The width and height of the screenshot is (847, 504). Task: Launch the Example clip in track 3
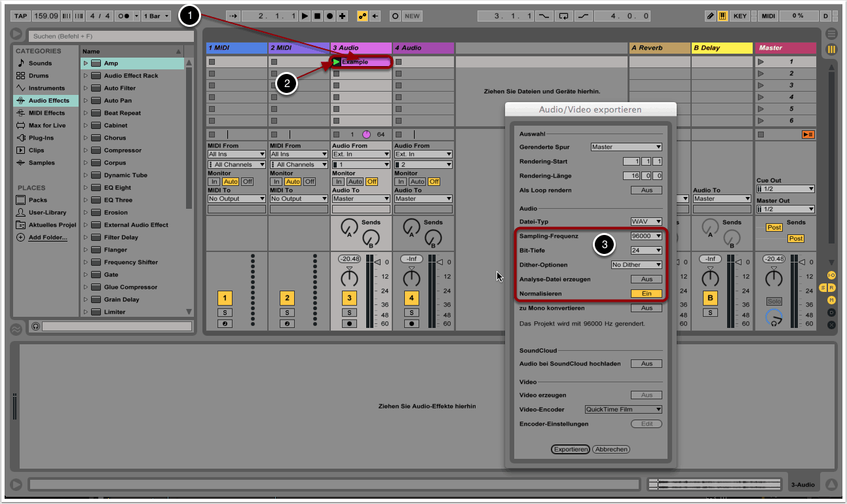click(x=337, y=62)
